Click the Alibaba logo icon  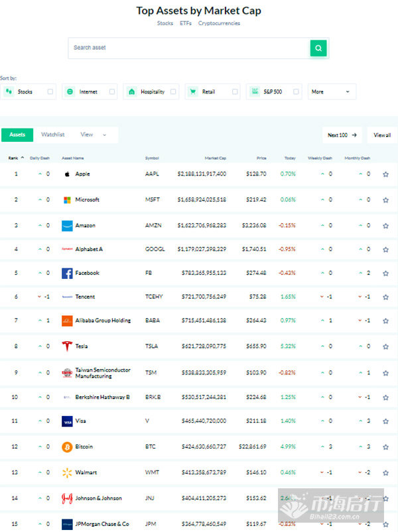(67, 321)
